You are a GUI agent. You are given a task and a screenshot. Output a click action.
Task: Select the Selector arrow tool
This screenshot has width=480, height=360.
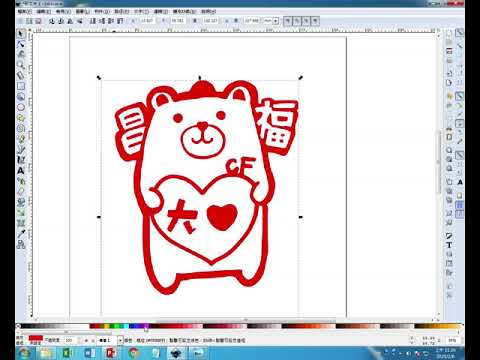coord(21,34)
